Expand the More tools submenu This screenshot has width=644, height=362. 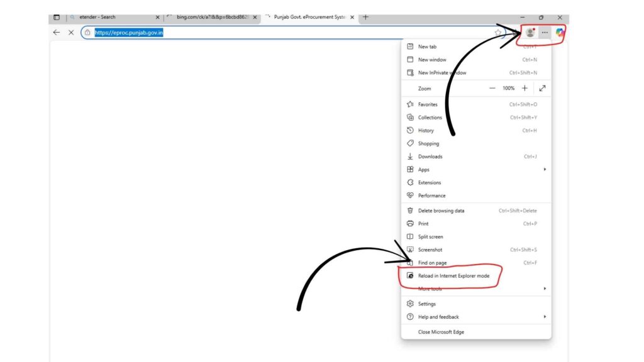[476, 289]
